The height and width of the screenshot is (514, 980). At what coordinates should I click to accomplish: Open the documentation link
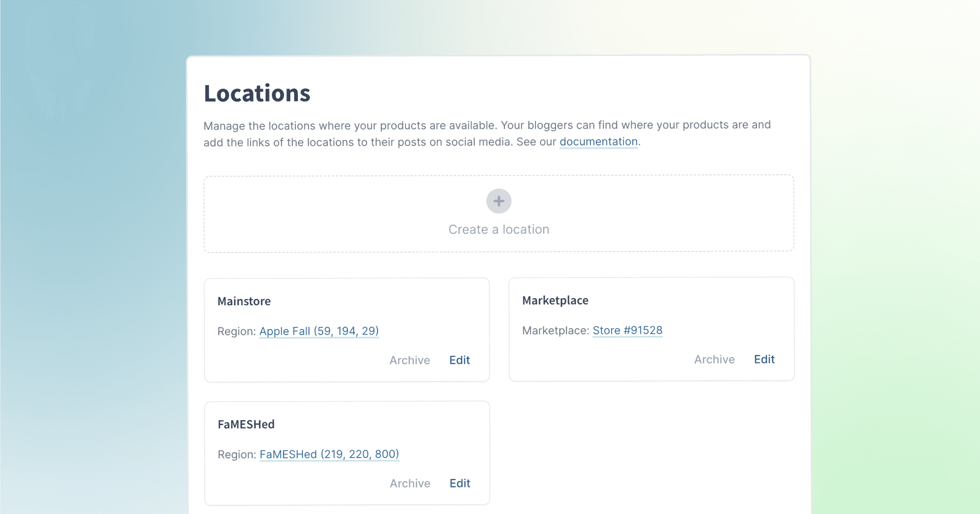click(x=598, y=142)
